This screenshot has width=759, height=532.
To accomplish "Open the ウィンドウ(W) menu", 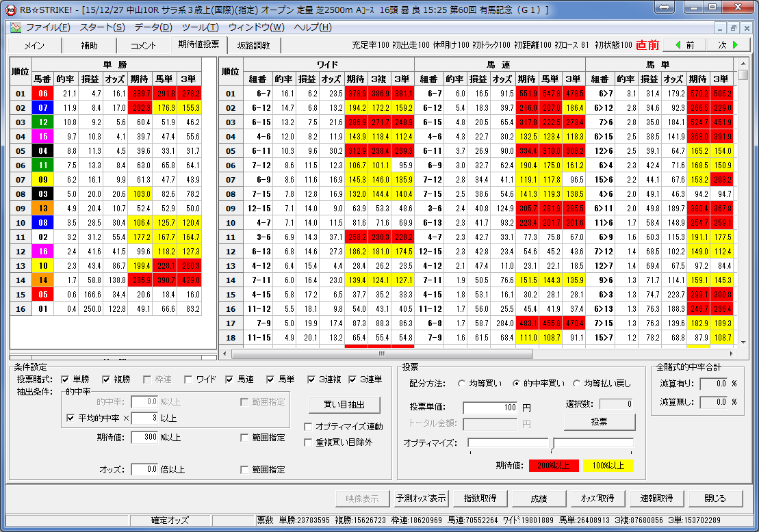I will pyautogui.click(x=256, y=27).
